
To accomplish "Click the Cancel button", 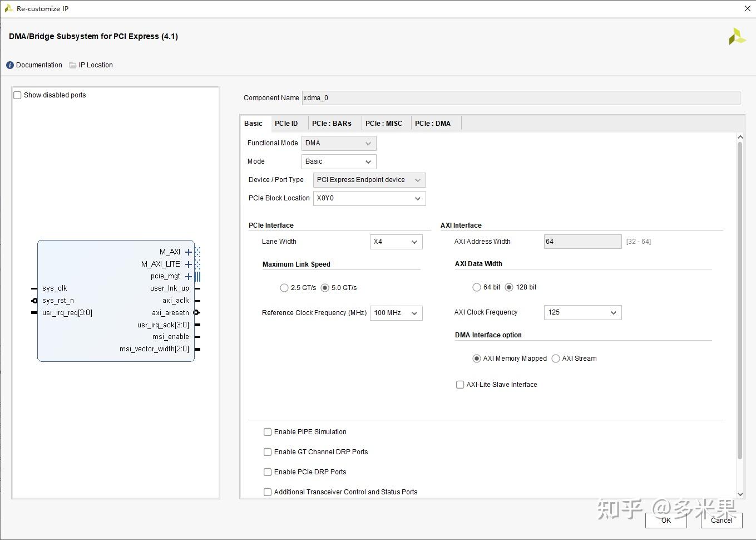I will (721, 521).
